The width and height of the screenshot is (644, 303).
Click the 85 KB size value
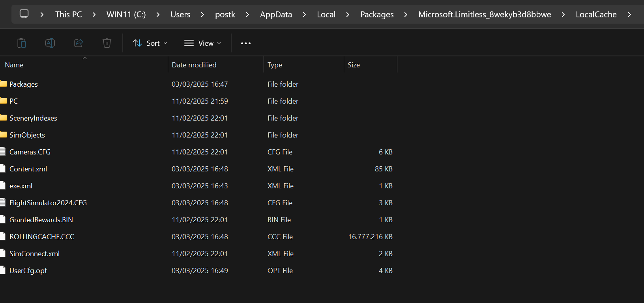click(x=384, y=169)
